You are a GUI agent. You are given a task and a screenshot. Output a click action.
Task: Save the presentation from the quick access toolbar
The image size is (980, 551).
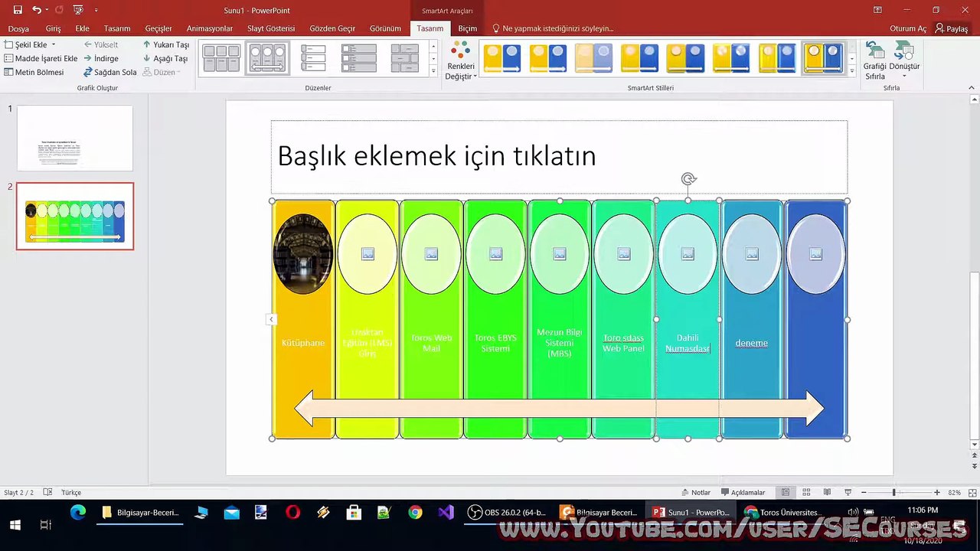click(18, 10)
